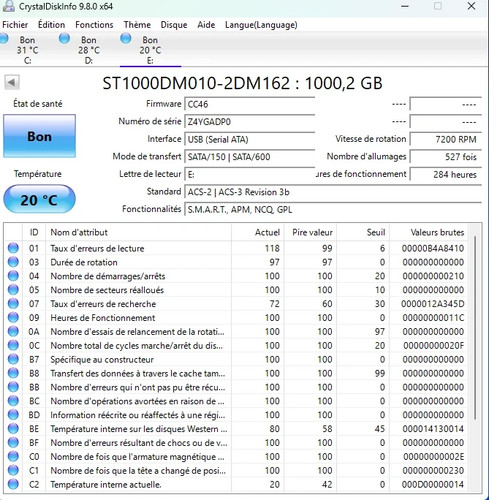This screenshot has height=500, width=489.
Task: Click the Interface field USB (Serial ATA)
Action: [x=250, y=139]
